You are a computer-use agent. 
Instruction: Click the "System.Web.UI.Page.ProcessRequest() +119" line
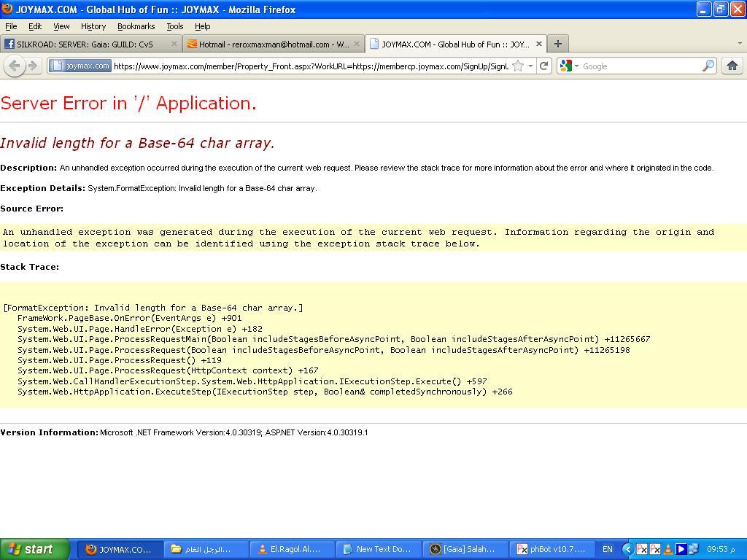120,360
